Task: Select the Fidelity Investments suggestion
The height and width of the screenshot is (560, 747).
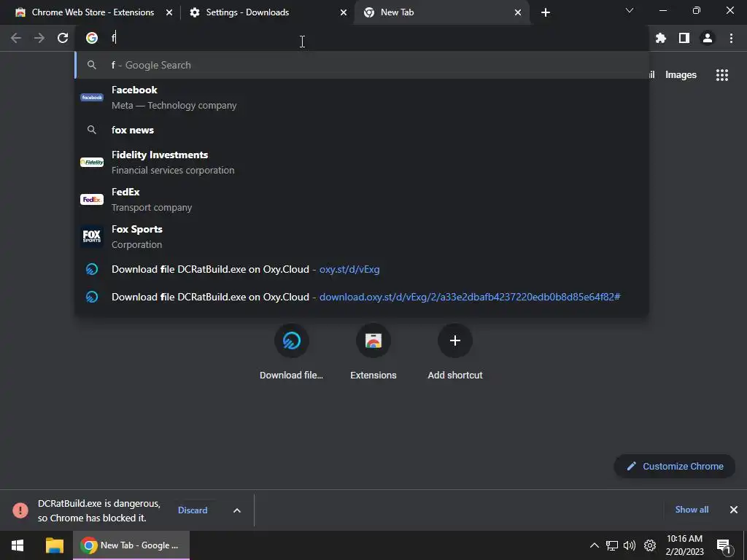Action: 362,163
